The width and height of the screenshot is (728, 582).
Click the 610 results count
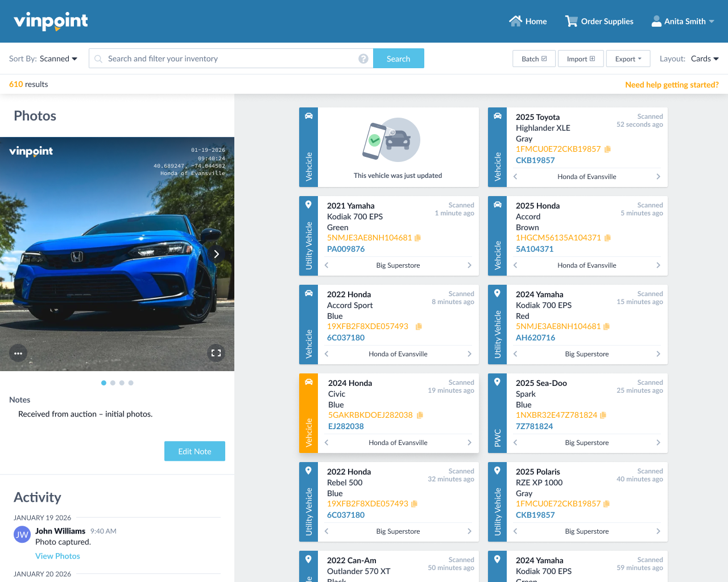[x=28, y=84]
